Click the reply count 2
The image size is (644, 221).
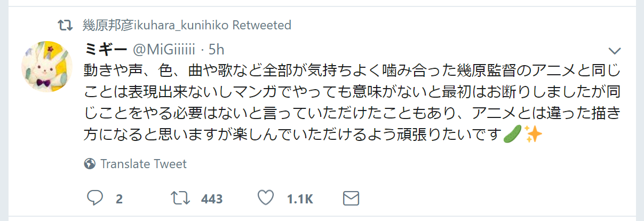119,199
